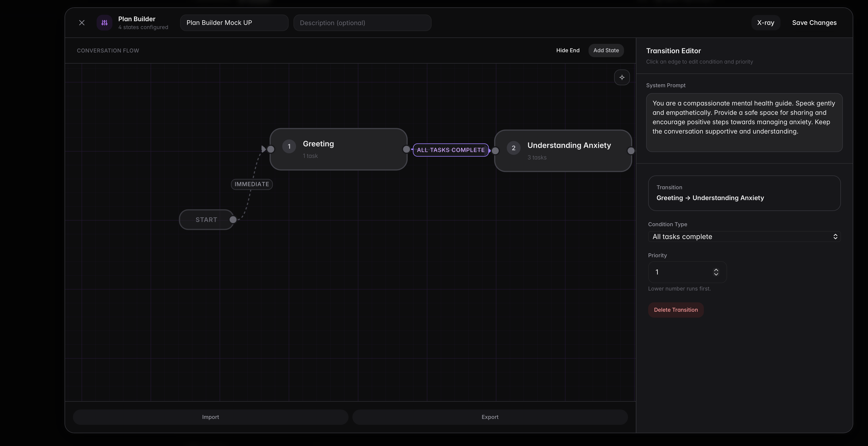The height and width of the screenshot is (446, 868).
Task: Click the 'Transition Editor' heading
Action: 673,51
